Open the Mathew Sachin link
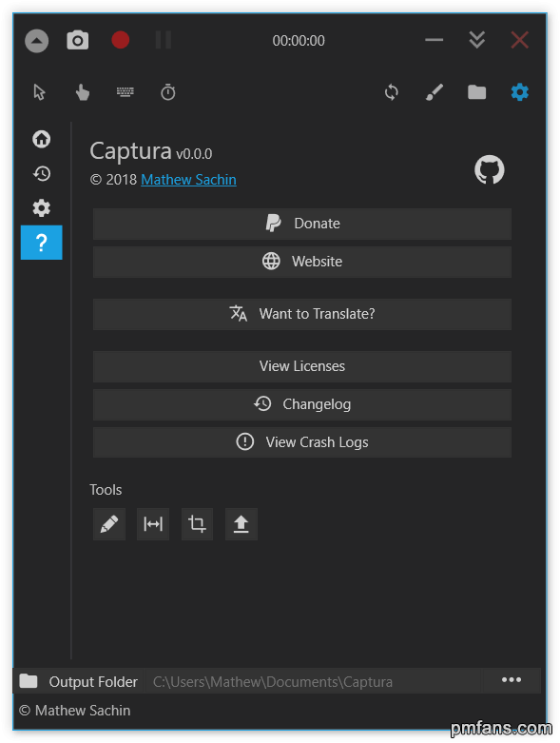 point(188,180)
